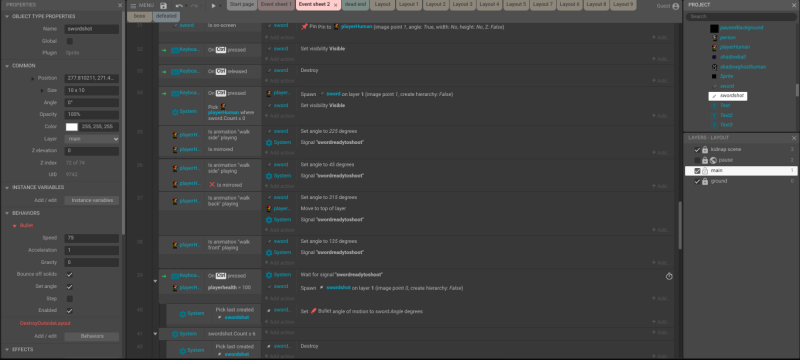Collapse the Effects section
Image resolution: width=800 pixels, height=360 pixels.
(7, 350)
